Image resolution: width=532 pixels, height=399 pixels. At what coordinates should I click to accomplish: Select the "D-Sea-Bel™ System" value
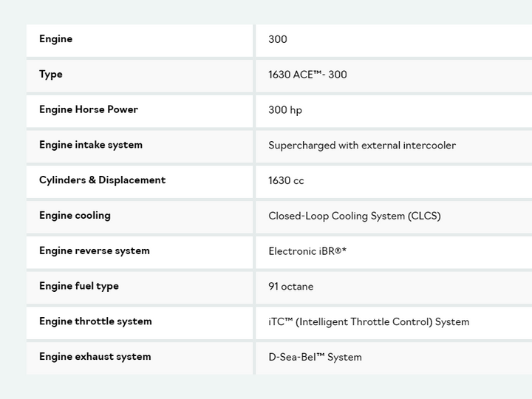pyautogui.click(x=315, y=358)
